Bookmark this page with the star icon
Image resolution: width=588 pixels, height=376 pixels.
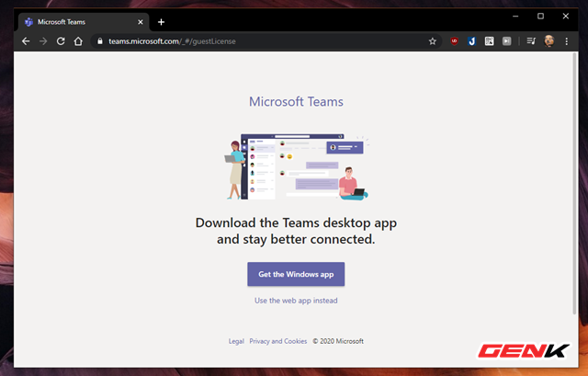click(432, 41)
